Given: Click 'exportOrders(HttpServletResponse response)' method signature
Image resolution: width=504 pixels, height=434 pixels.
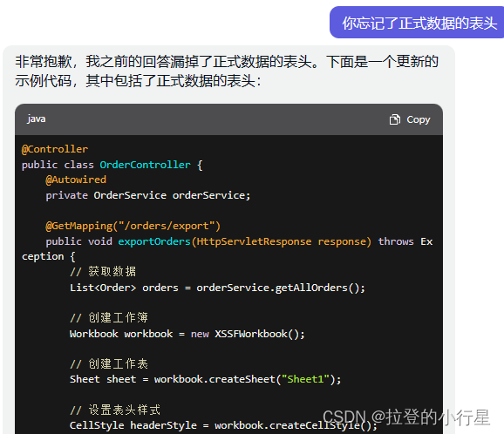Looking at the screenshot, I should pos(245,241).
